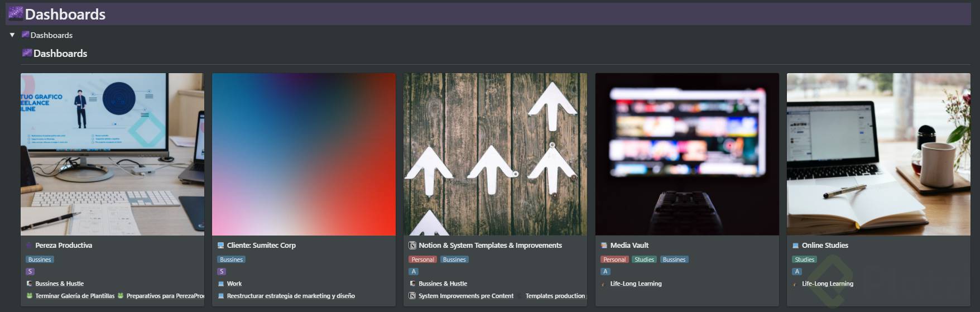Open the Cliente: Sumitec Corp gradient cover
Screen dimensions: 980x312
[x=304, y=154]
